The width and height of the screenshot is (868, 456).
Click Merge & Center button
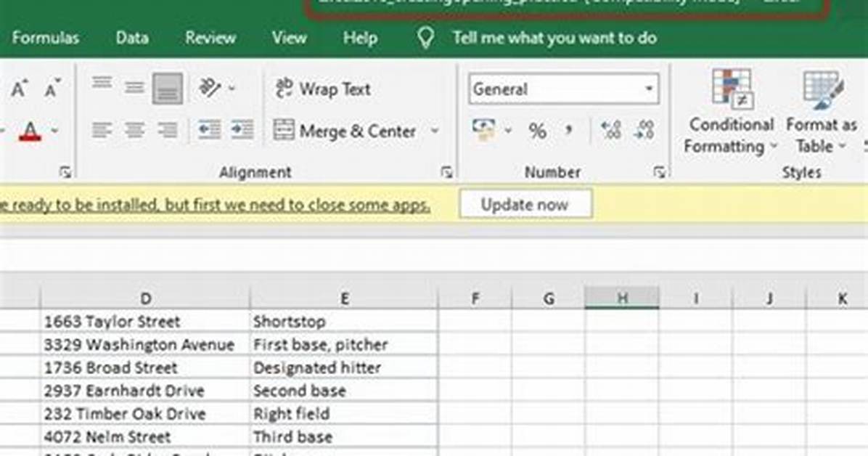pos(344,131)
